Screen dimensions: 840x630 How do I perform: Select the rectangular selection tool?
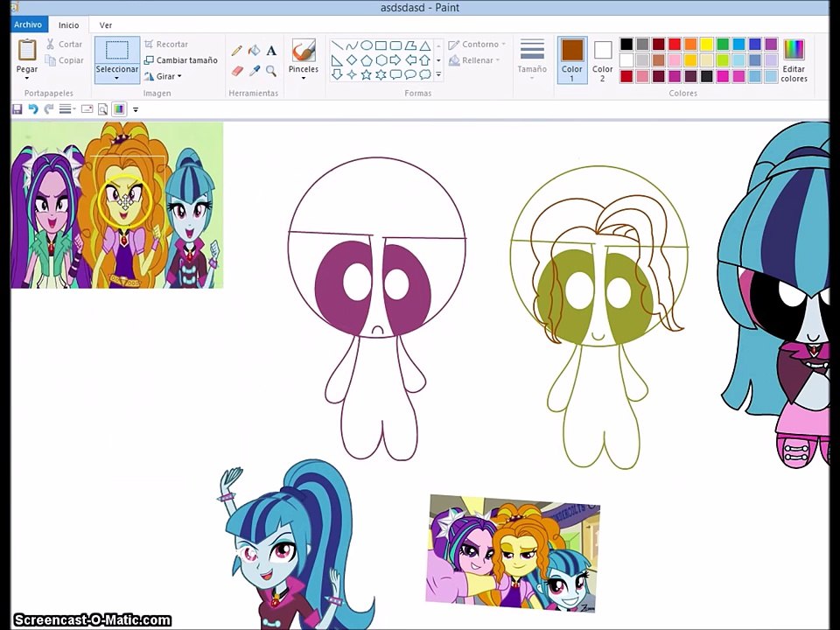tap(116, 51)
